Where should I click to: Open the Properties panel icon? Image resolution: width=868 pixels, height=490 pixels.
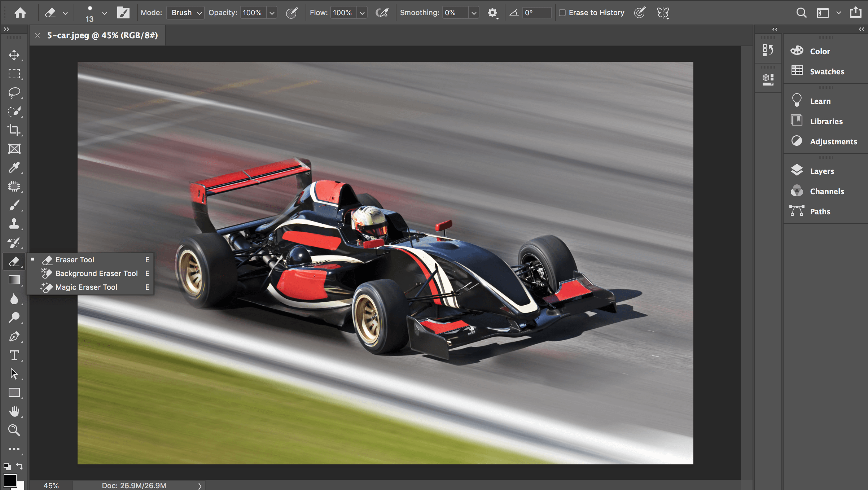pos(768,79)
